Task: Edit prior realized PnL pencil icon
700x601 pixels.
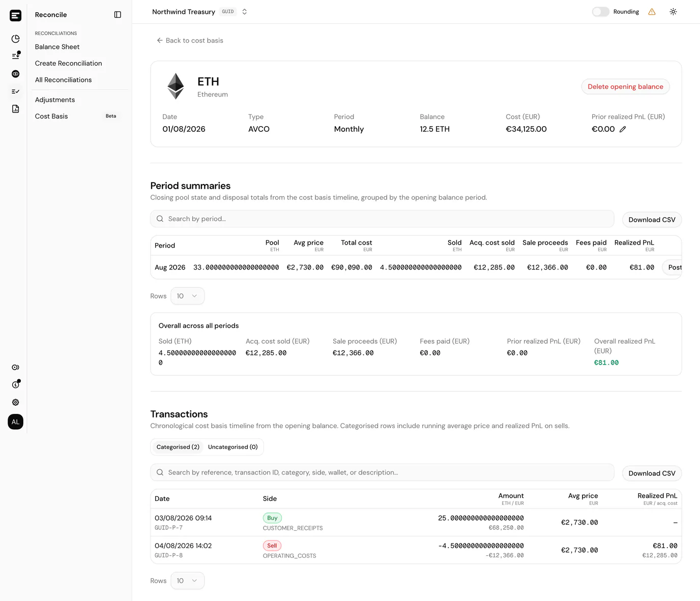Action: [x=623, y=129]
